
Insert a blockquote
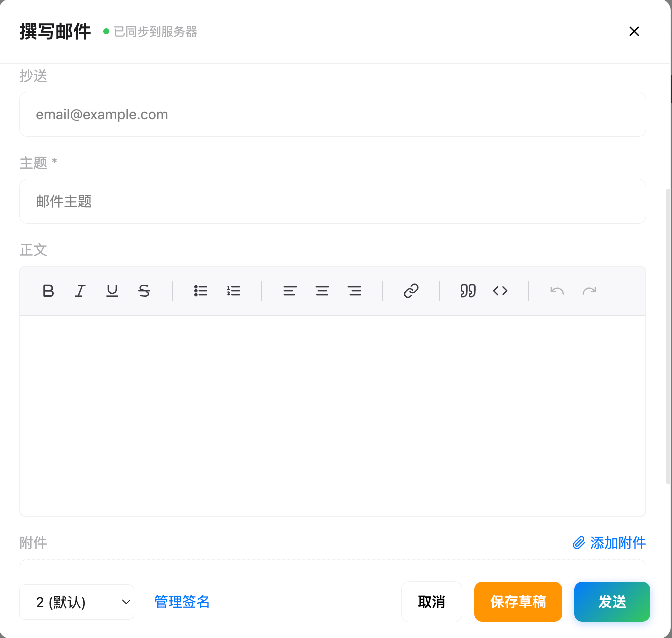[x=468, y=291]
